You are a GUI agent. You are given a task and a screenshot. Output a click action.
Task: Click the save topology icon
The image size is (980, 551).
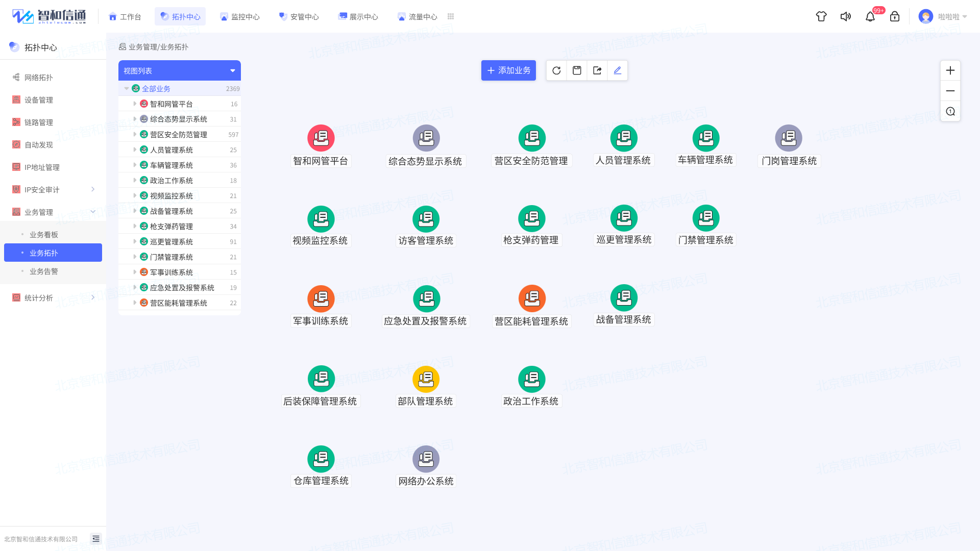click(577, 70)
